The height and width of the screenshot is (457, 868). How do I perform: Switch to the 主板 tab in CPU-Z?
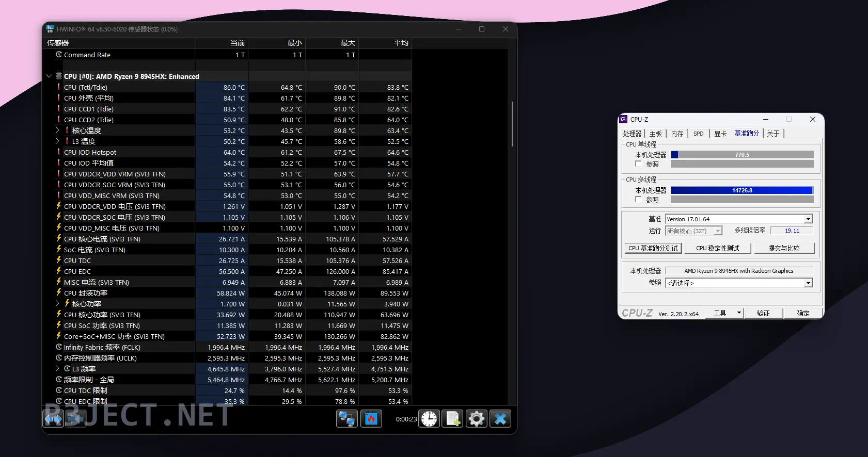tap(655, 134)
